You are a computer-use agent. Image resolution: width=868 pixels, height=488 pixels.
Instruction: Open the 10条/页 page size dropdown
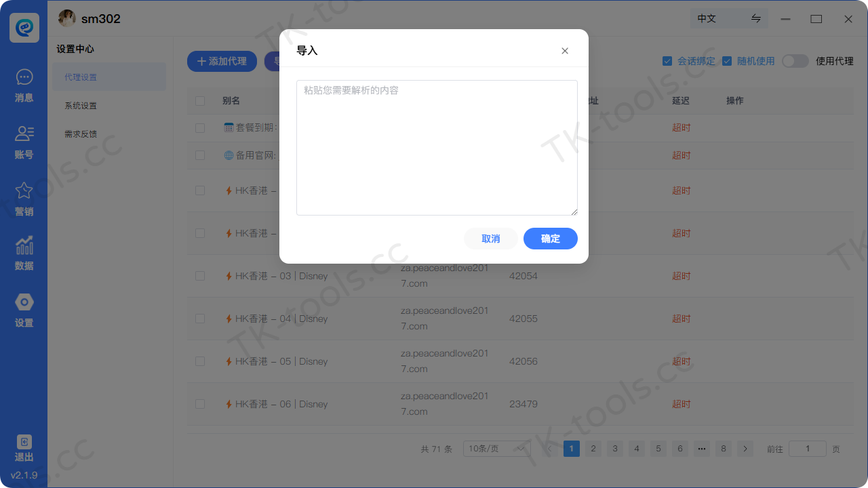[x=496, y=449]
